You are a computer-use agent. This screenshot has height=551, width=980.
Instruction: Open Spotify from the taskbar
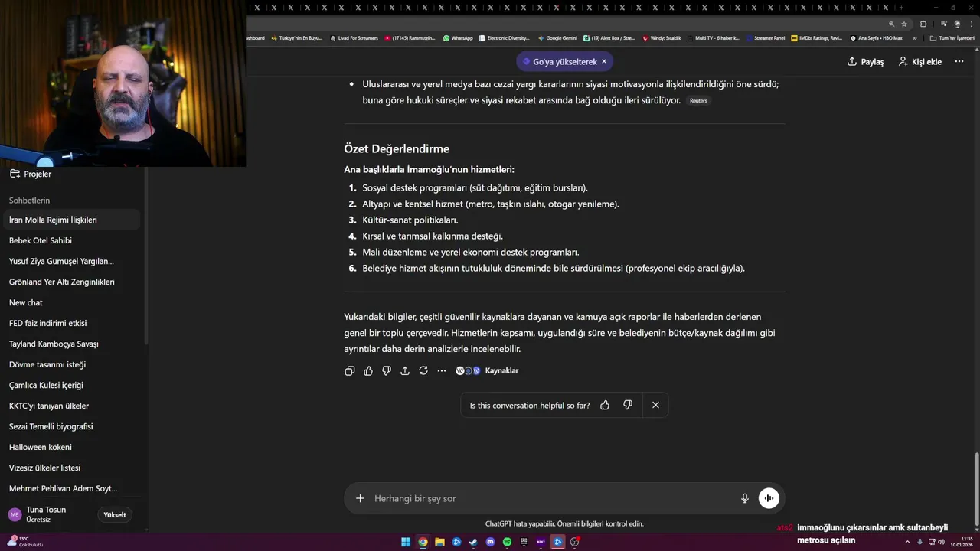tap(507, 542)
